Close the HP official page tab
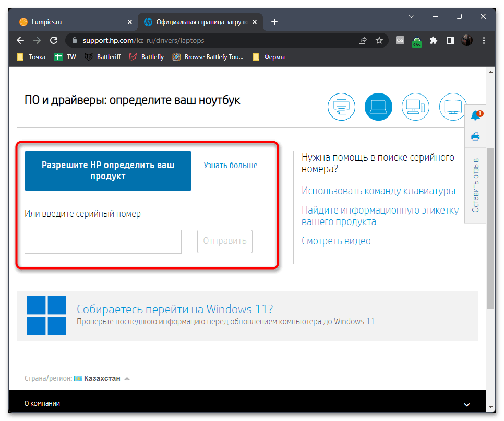The width and height of the screenshot is (504, 421). 255,22
